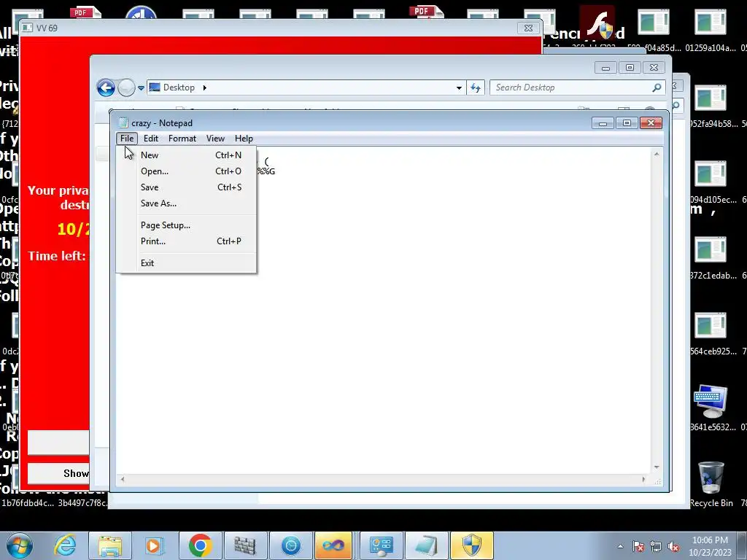Image resolution: width=747 pixels, height=560 pixels.
Task: Open recent pages dropdown beside forward button
Action: pos(141,88)
